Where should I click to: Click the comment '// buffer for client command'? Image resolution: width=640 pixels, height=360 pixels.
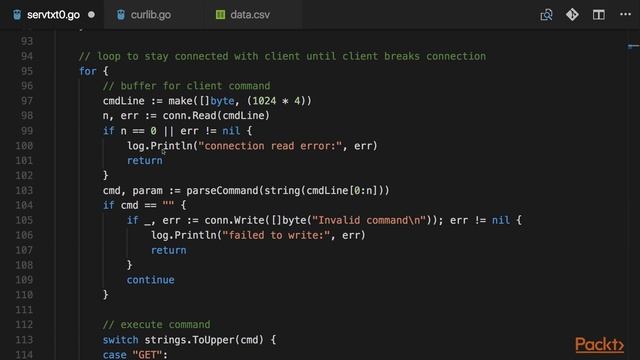pyautogui.click(x=187, y=86)
